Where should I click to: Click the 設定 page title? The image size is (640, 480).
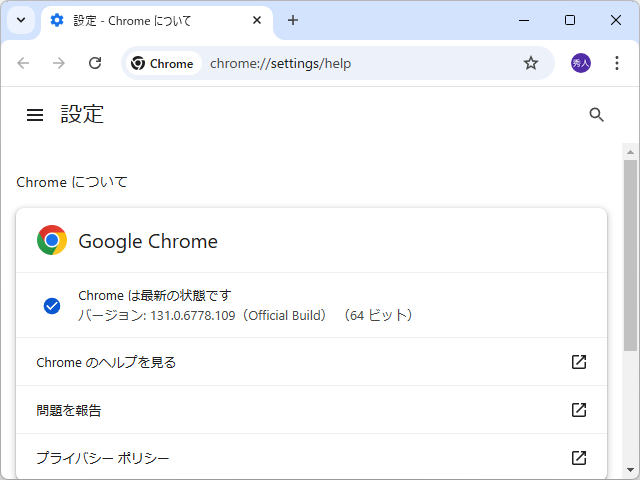(x=82, y=114)
